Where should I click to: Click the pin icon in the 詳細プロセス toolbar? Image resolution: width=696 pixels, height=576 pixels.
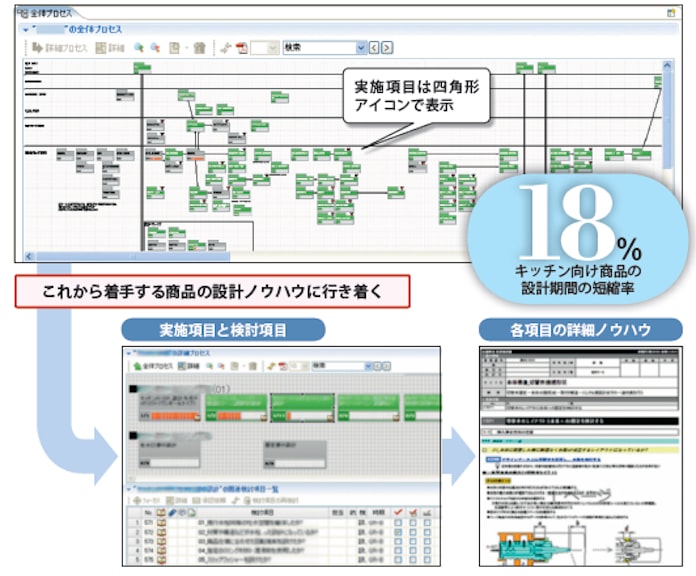point(270,366)
